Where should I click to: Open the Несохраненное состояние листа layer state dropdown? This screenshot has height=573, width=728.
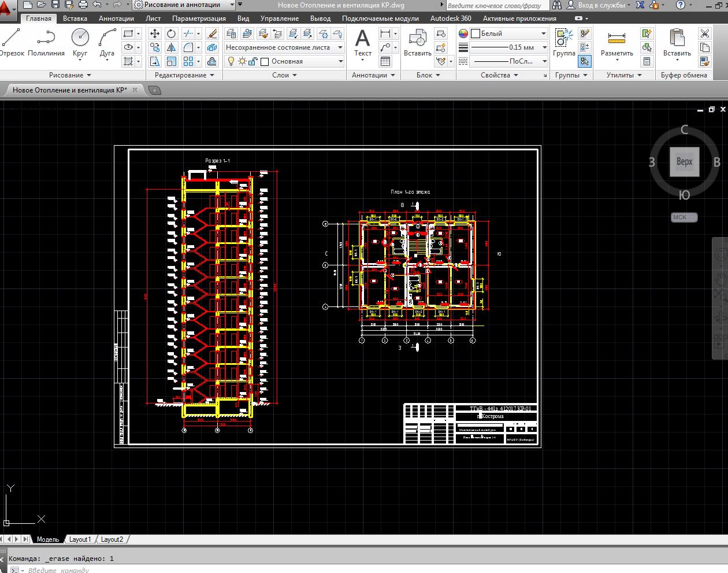tap(284, 47)
